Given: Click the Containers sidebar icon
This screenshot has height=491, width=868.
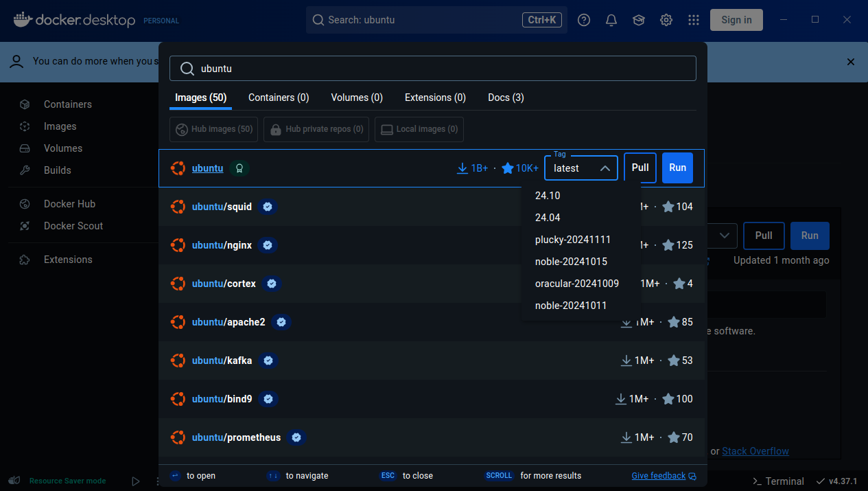Looking at the screenshot, I should [25, 104].
